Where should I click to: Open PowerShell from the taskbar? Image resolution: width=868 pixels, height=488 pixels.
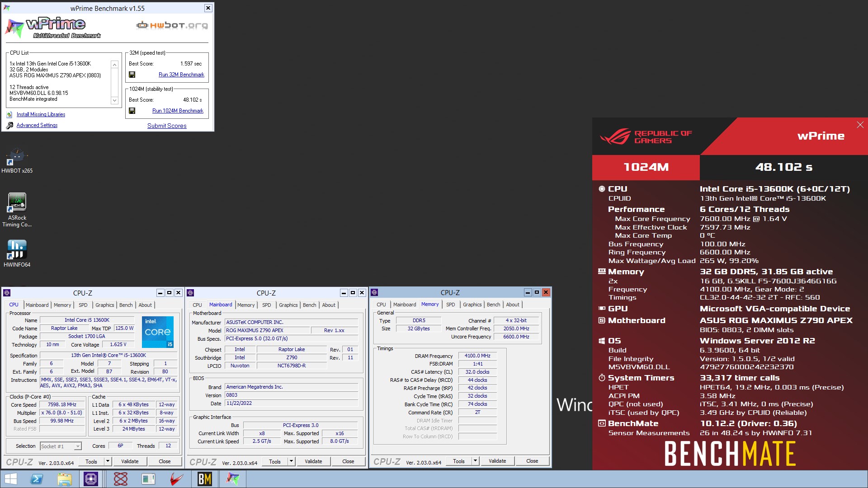(x=37, y=479)
